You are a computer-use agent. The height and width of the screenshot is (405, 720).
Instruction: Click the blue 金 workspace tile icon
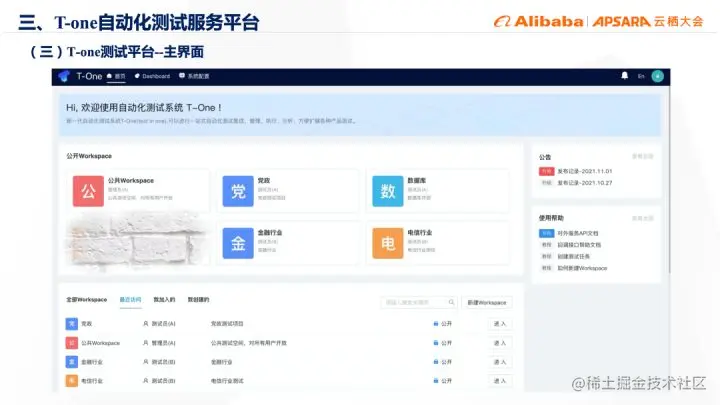tap(238, 243)
